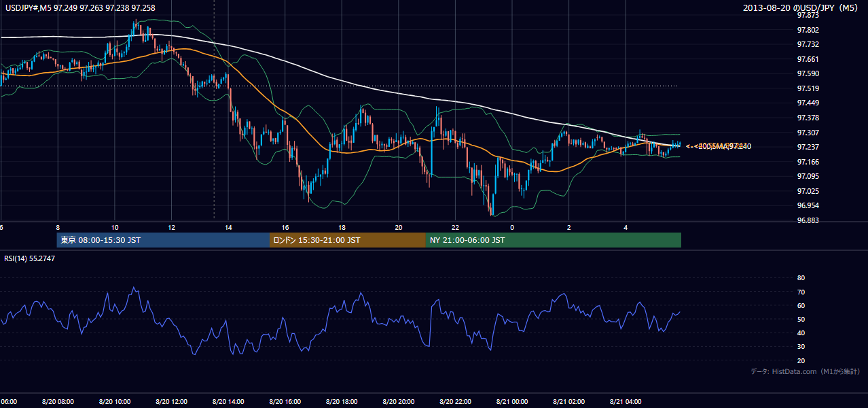
Task: Click the 8/20 14:00 bottom time label
Action: coord(228,401)
